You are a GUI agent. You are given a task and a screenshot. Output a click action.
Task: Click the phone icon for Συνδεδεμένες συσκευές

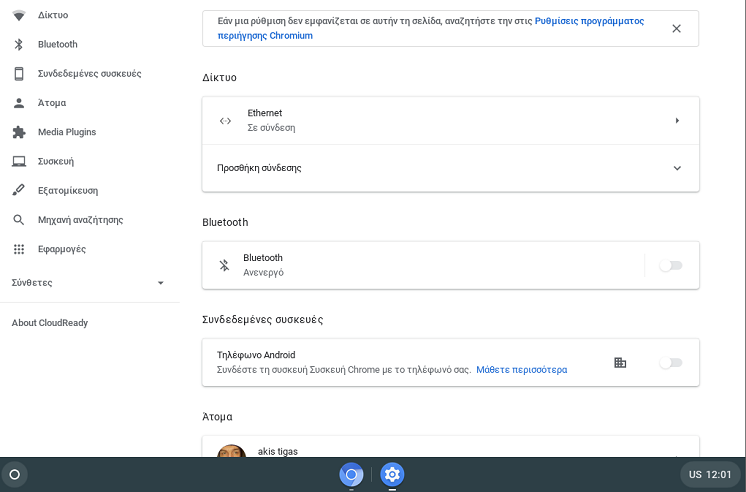pyautogui.click(x=19, y=74)
